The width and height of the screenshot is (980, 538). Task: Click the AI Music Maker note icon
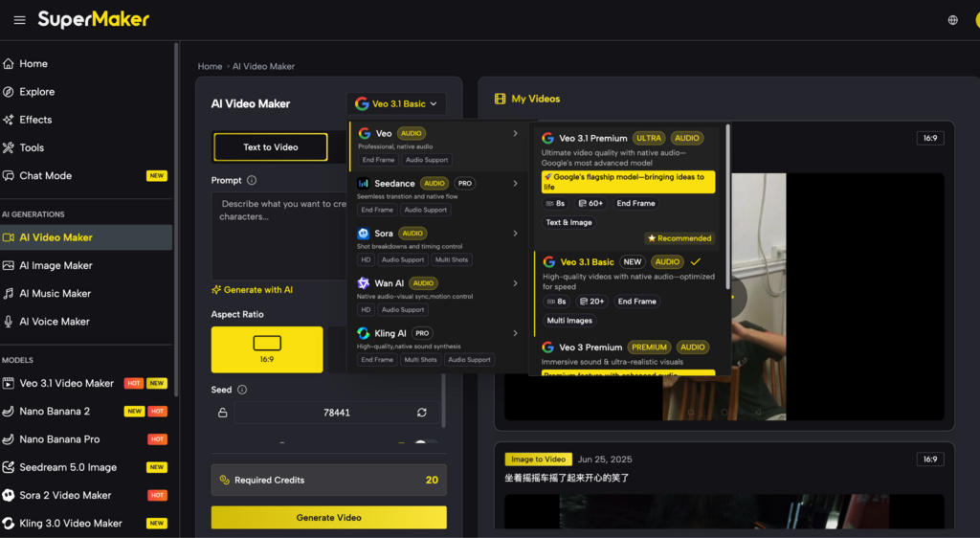tap(8, 294)
